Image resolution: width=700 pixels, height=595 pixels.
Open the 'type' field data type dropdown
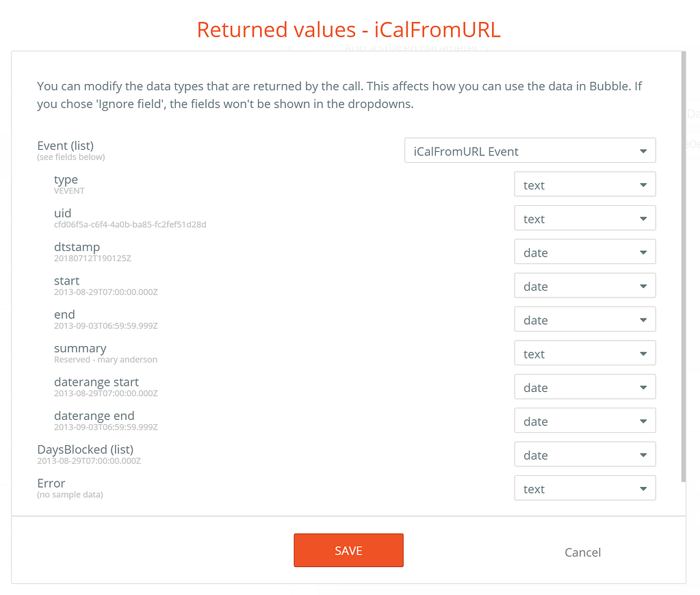click(584, 185)
